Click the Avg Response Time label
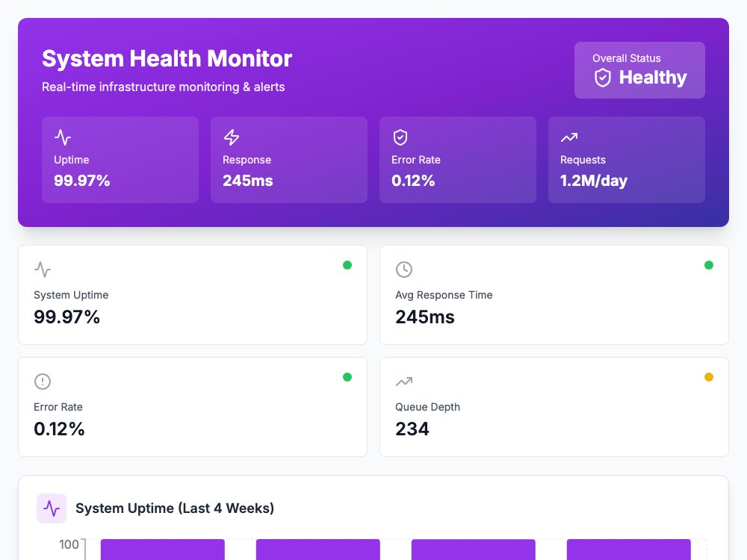 444,295
